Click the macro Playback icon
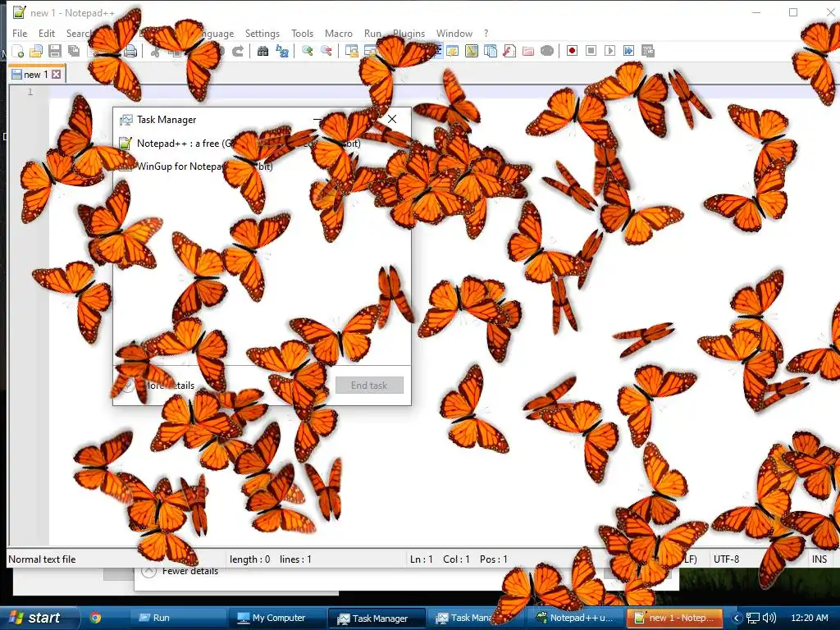This screenshot has height=630, width=840. [609, 51]
